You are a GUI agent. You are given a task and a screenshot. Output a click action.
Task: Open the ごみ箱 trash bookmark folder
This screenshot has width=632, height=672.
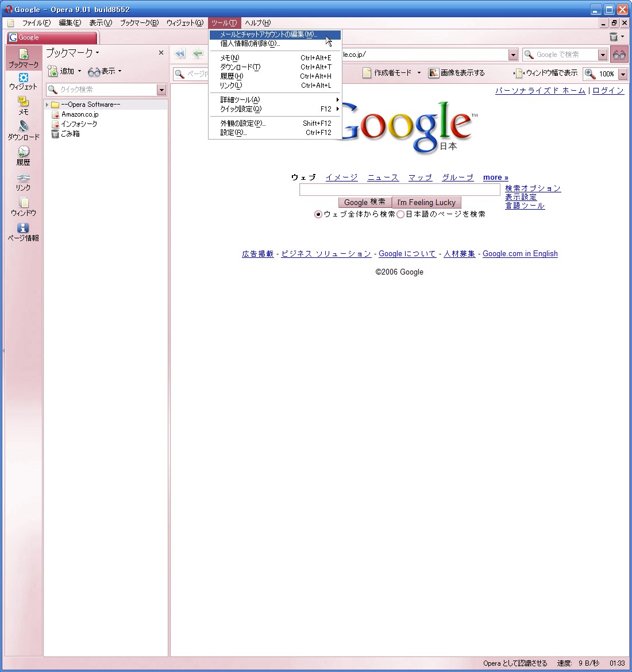(x=65, y=134)
